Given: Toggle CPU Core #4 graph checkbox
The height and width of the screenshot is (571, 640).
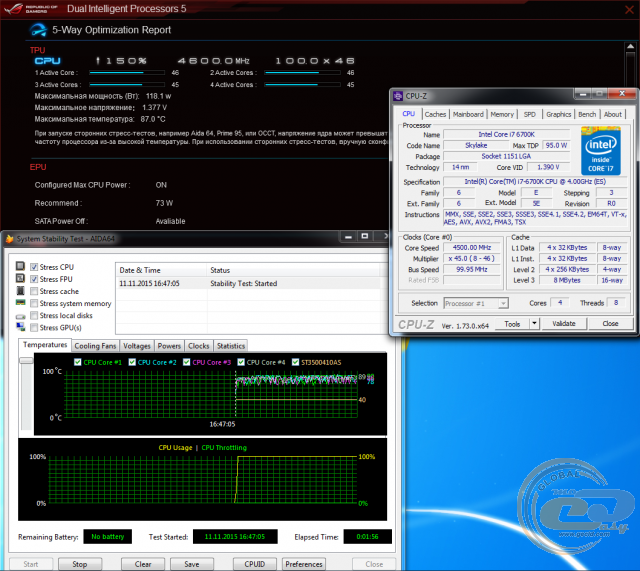Looking at the screenshot, I should click(241, 362).
